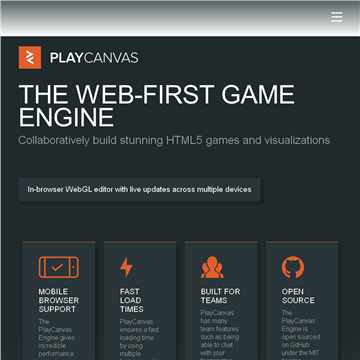The width and height of the screenshot is (360, 360).
Task: Click the "BUILT FOR TEAMS" heading
Action: tap(220, 296)
